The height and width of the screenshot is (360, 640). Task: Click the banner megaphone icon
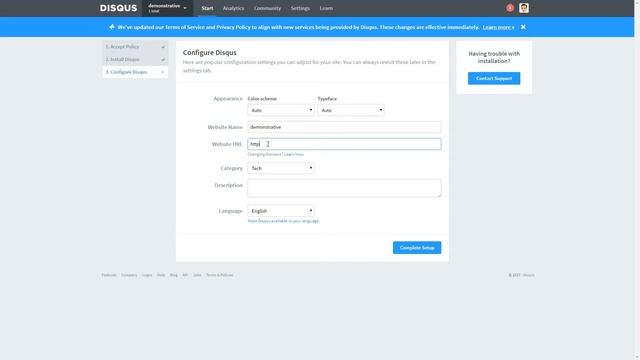tap(111, 27)
